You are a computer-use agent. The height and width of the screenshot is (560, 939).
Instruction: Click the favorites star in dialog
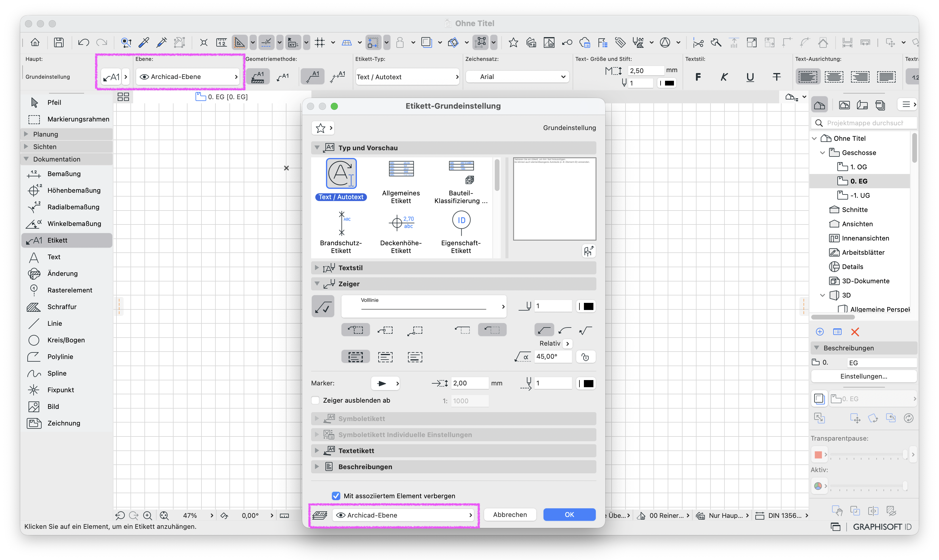pyautogui.click(x=321, y=128)
